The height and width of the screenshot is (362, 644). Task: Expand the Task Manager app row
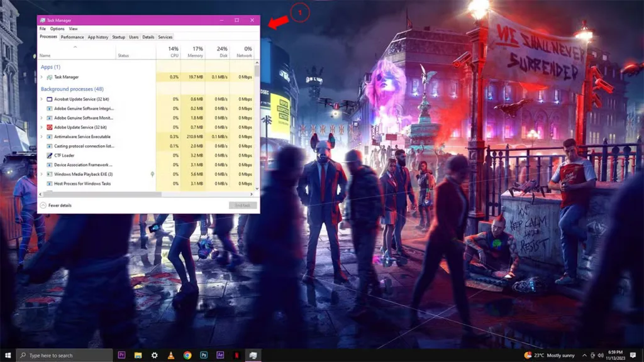click(x=42, y=77)
